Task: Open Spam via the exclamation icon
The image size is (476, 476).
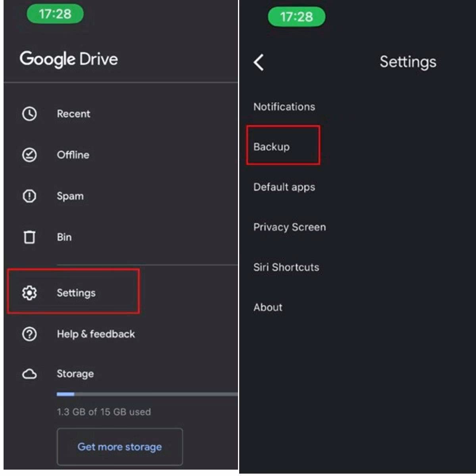Action: 29,196
